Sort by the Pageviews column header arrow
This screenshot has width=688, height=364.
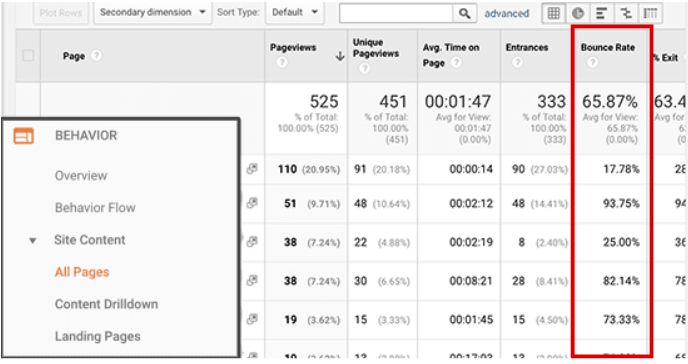click(340, 56)
